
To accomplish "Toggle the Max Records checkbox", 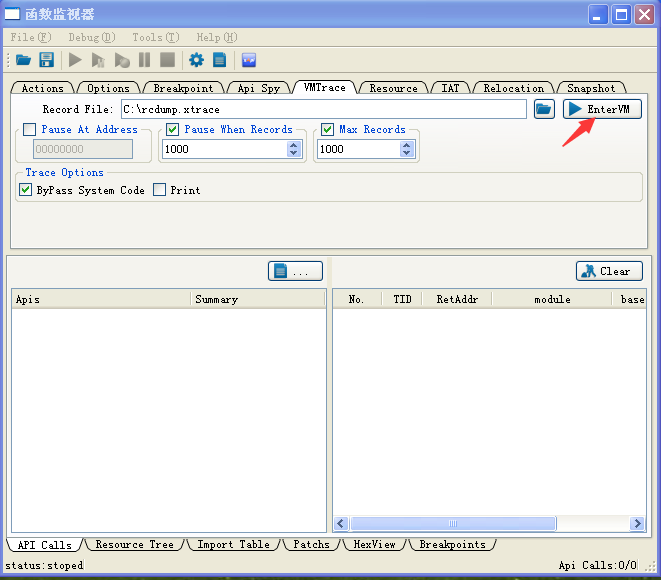I will click(x=328, y=129).
